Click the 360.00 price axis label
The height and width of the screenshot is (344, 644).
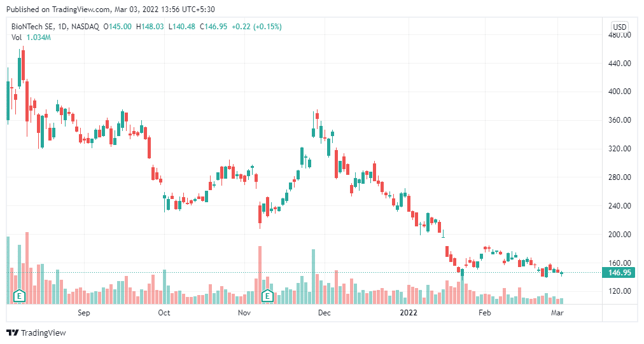pos(619,120)
